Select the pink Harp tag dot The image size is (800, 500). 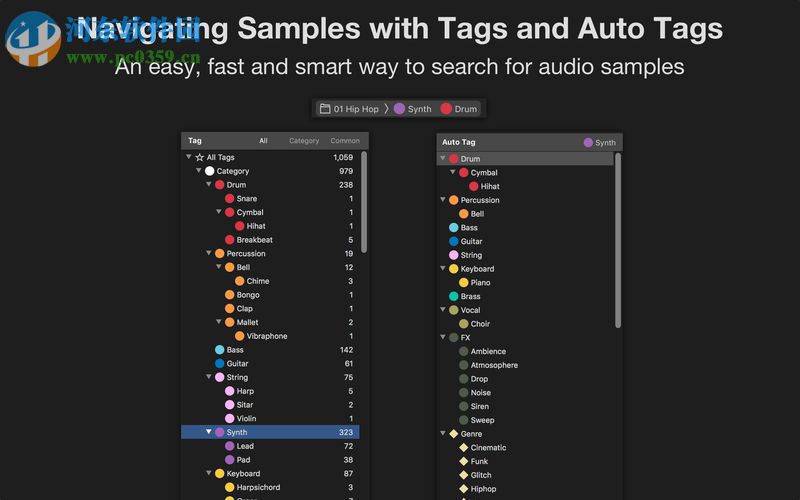tap(230, 391)
